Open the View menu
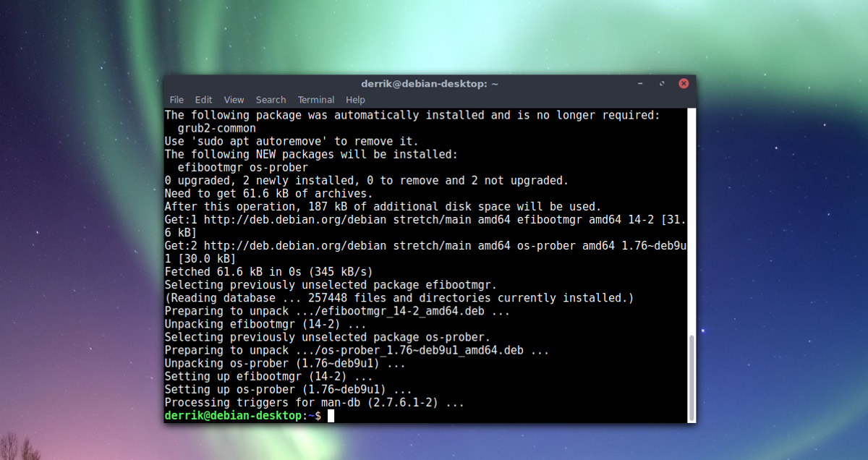 click(x=234, y=100)
